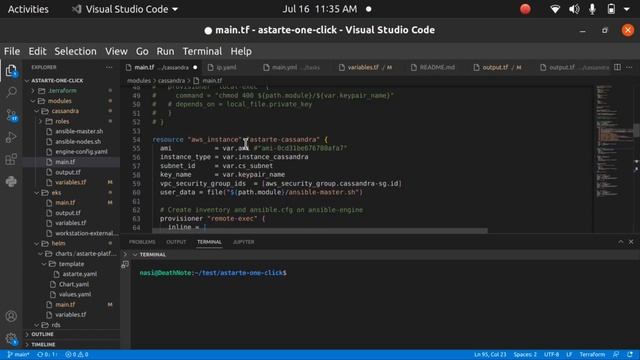Click the editor horizontal scrollbar
This screenshot has width=640, height=360.
point(320,231)
